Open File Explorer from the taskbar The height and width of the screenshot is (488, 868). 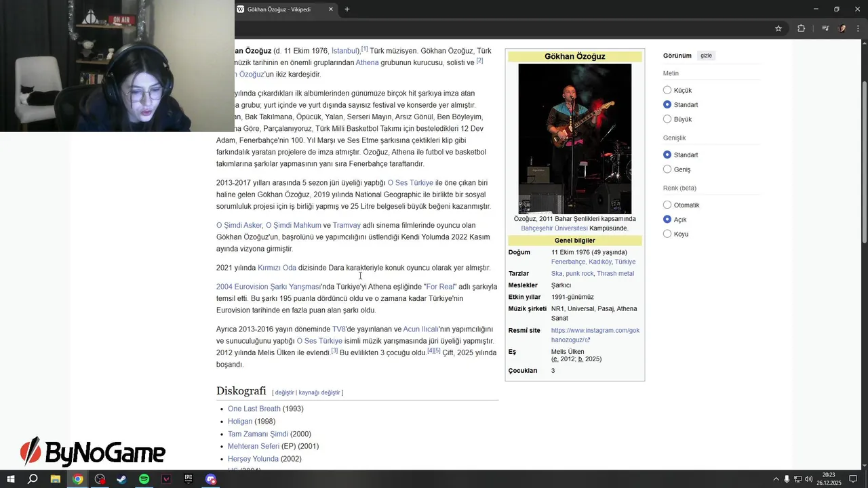[x=56, y=479]
